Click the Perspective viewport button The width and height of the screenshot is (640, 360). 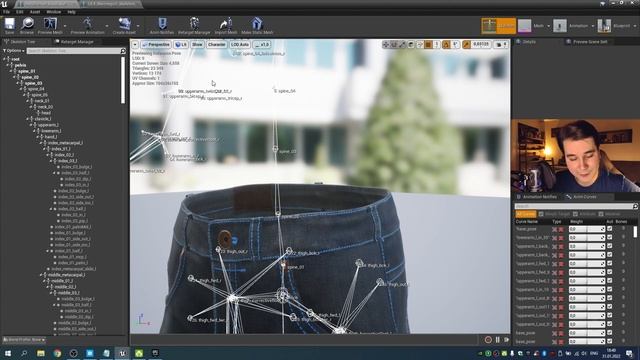[x=156, y=44]
